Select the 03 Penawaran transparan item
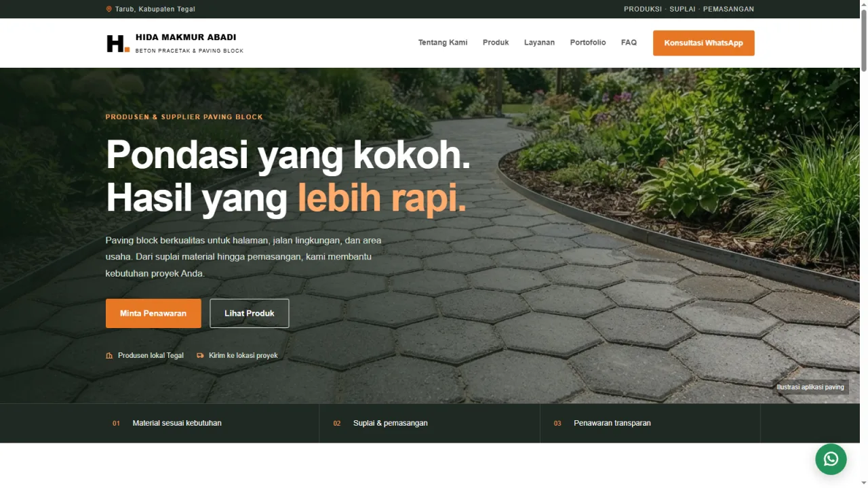 pyautogui.click(x=650, y=423)
